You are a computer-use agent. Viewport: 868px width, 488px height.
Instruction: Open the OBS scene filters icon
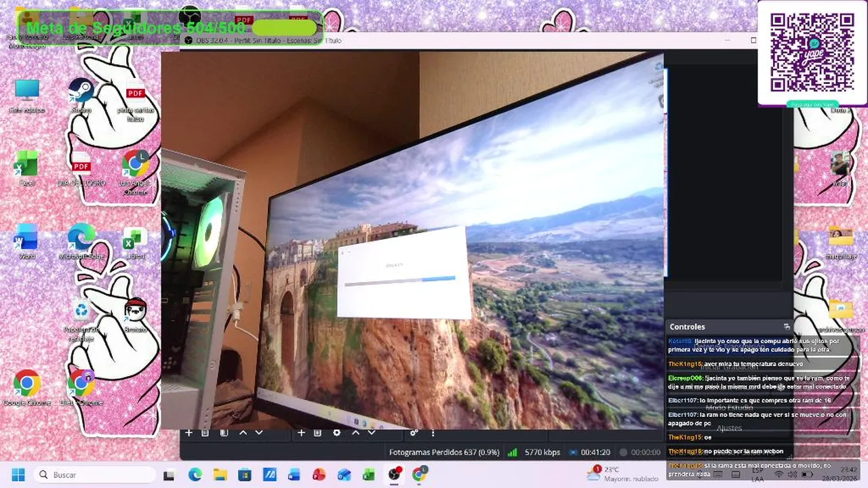[224, 433]
